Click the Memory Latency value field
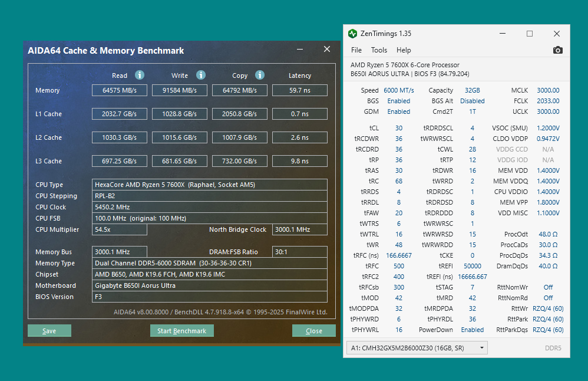The width and height of the screenshot is (588, 381). tap(299, 90)
